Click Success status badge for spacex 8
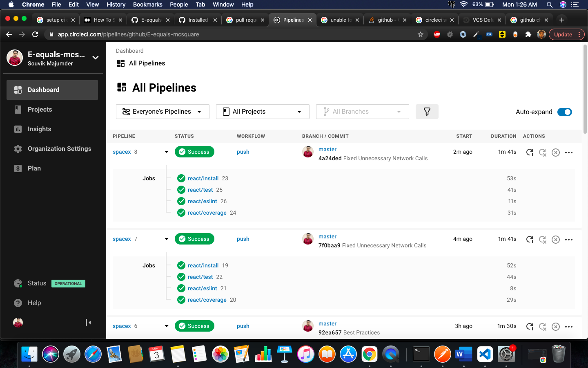 click(194, 152)
